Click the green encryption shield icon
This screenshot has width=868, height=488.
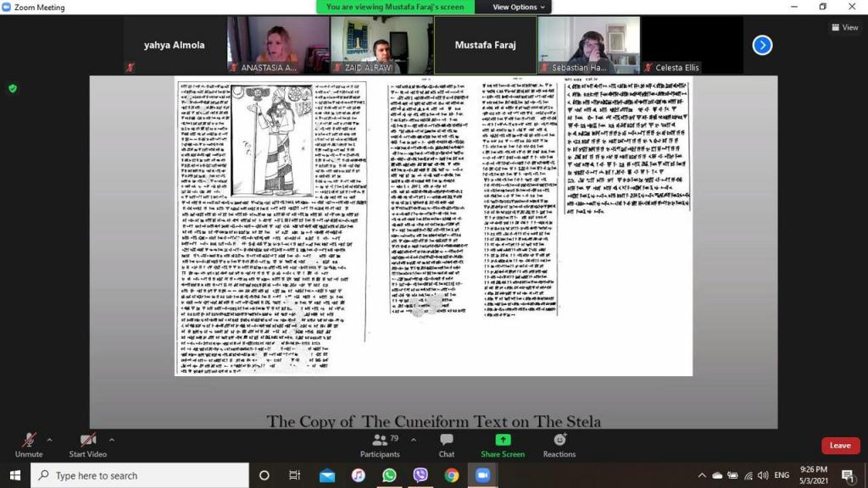[12, 88]
